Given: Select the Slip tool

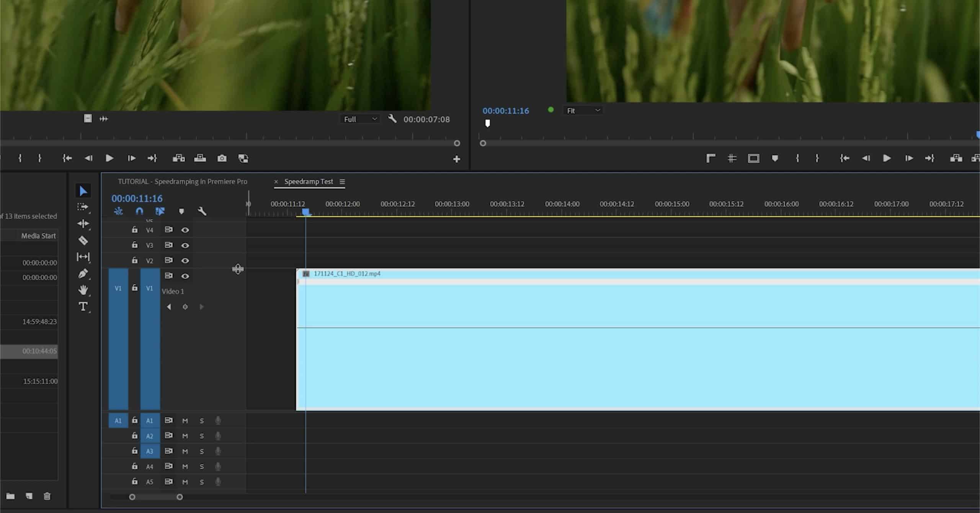Looking at the screenshot, I should [x=83, y=257].
